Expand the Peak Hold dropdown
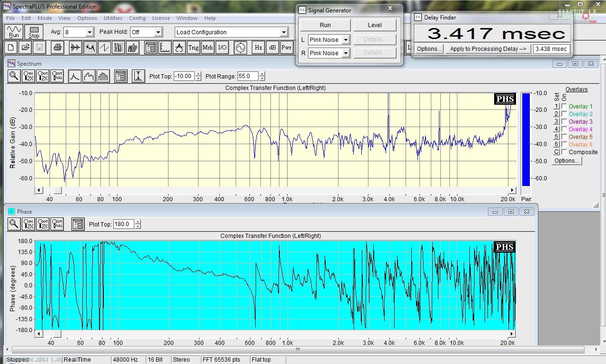 [x=159, y=32]
